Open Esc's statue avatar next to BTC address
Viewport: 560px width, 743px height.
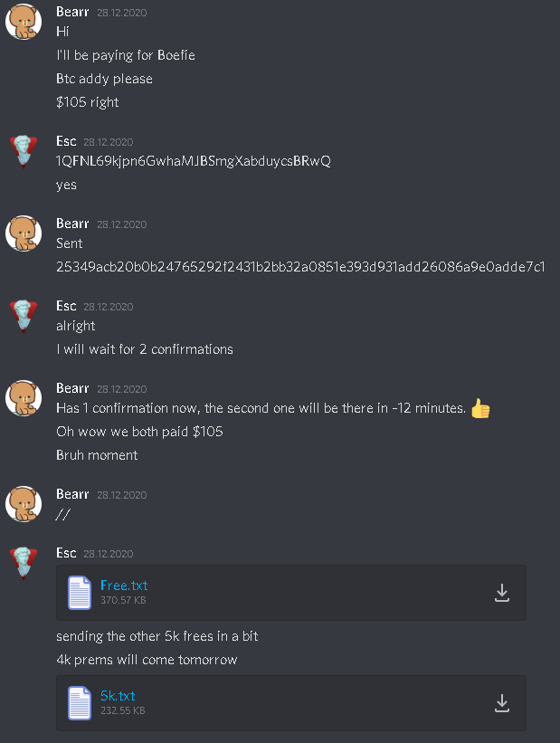[x=24, y=152]
